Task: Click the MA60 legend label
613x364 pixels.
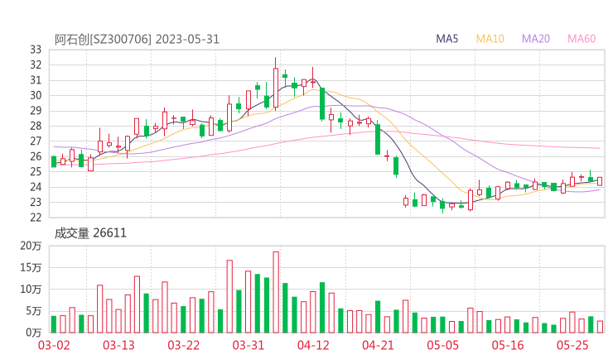Action: 582,39
